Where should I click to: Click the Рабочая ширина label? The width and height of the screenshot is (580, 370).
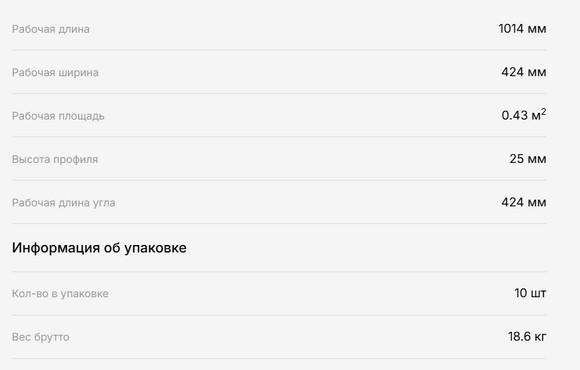(x=55, y=73)
